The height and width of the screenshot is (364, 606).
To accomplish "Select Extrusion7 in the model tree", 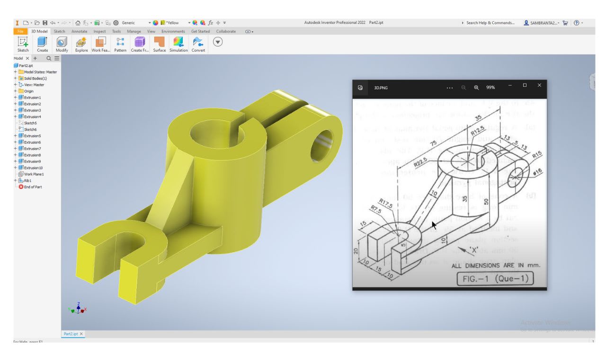I will pos(32,149).
